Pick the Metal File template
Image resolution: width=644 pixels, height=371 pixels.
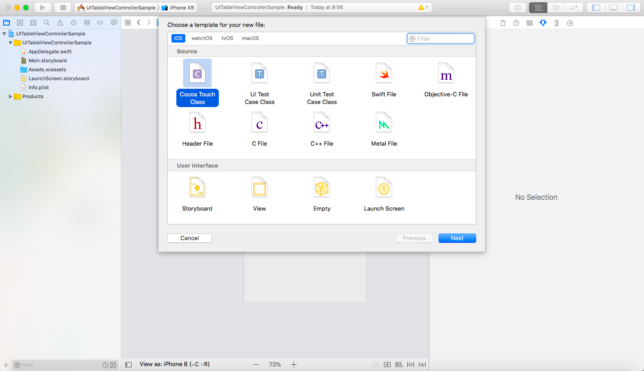[384, 130]
